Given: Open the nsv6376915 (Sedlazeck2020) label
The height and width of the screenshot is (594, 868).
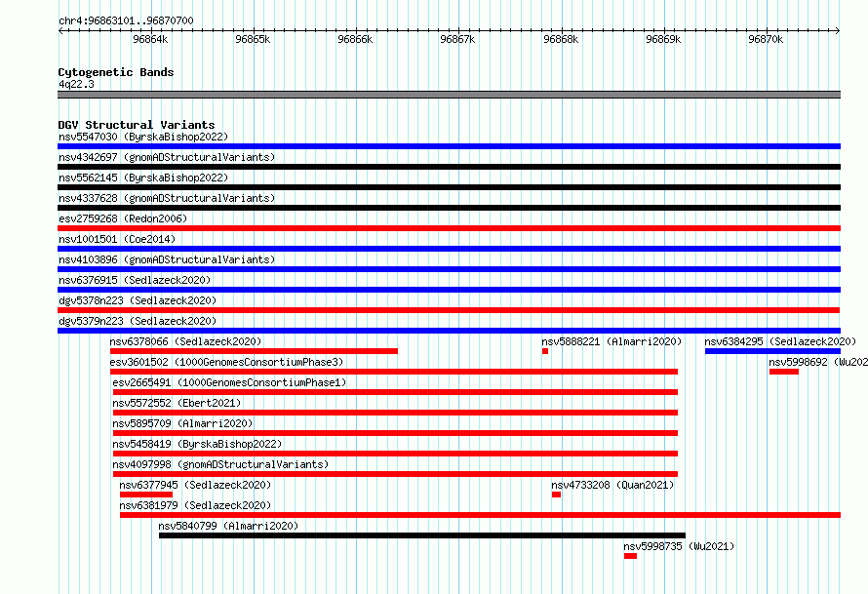Looking at the screenshot, I should click(135, 280).
